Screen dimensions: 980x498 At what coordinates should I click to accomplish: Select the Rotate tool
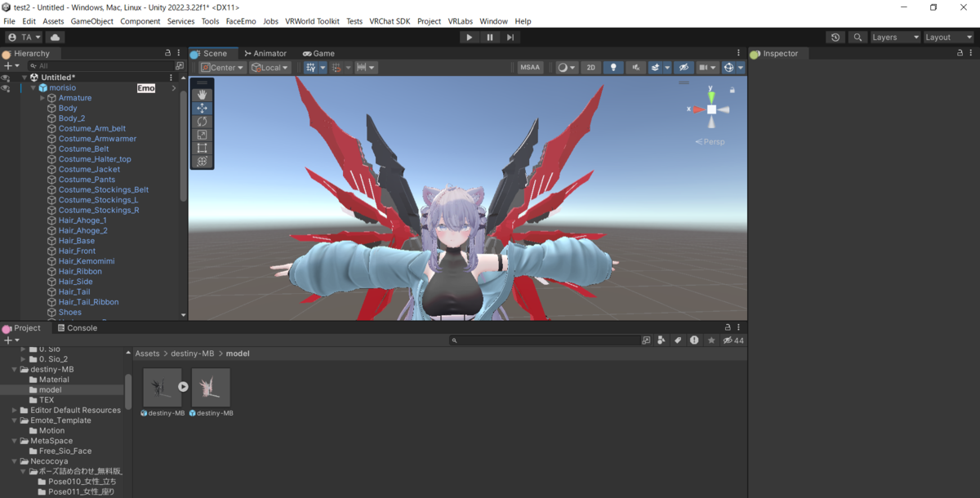tap(202, 122)
